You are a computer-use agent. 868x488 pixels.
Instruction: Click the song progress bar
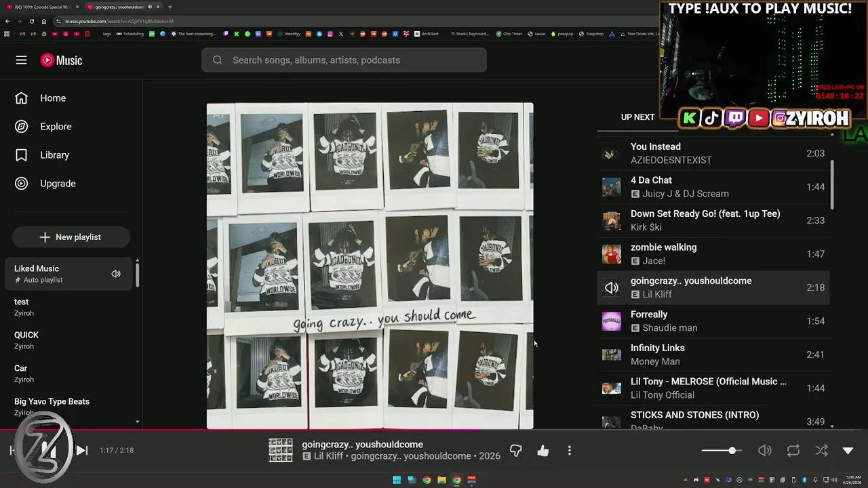click(x=434, y=430)
